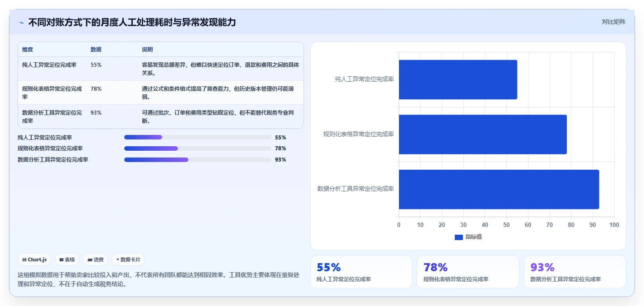Viewport: 644px width, 306px height.
Task: Click the 数据 column header
Action: coord(96,50)
